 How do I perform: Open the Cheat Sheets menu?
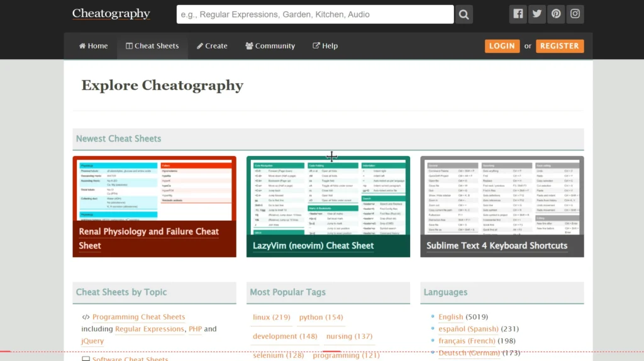[x=152, y=46]
